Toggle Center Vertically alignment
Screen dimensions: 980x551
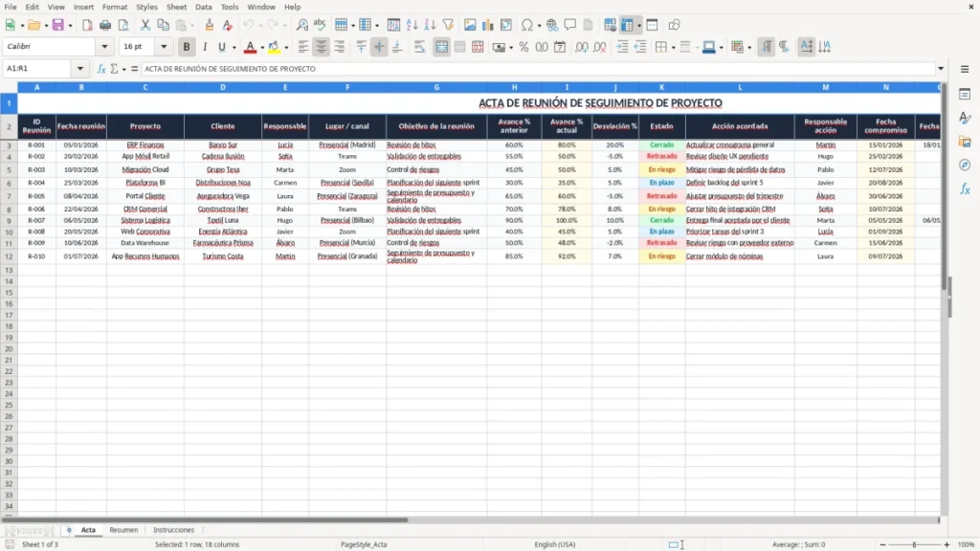tap(379, 47)
